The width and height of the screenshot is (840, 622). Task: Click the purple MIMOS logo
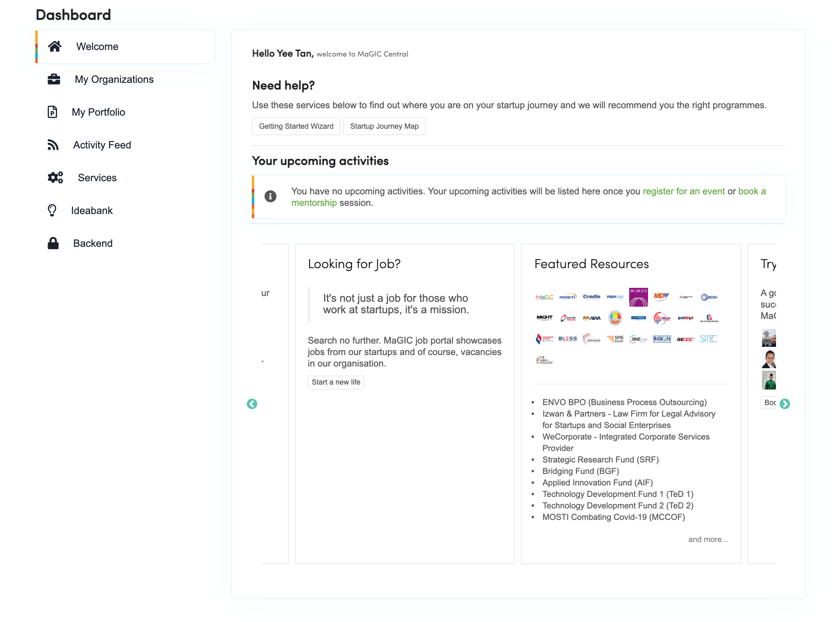coord(639,297)
